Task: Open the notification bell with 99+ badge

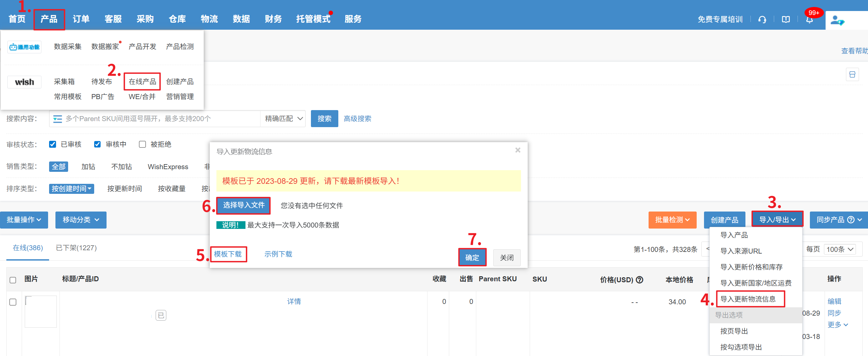Action: [809, 19]
